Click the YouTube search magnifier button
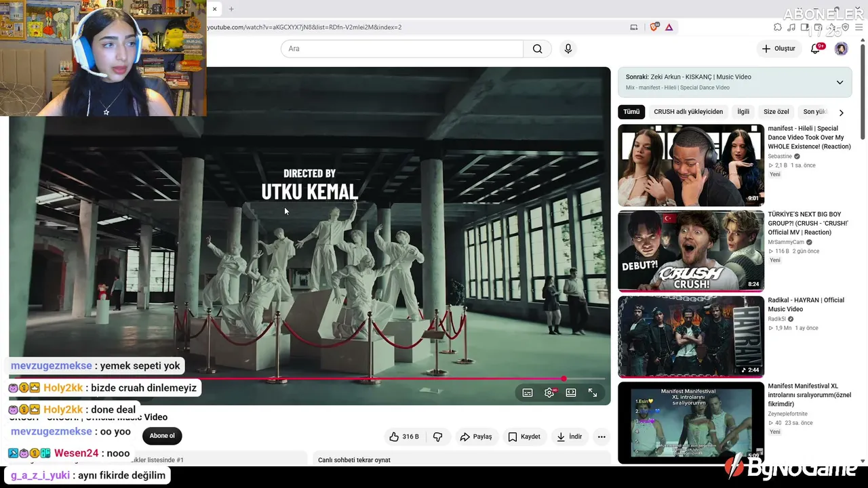Image resolution: width=868 pixels, height=488 pixels. [537, 49]
